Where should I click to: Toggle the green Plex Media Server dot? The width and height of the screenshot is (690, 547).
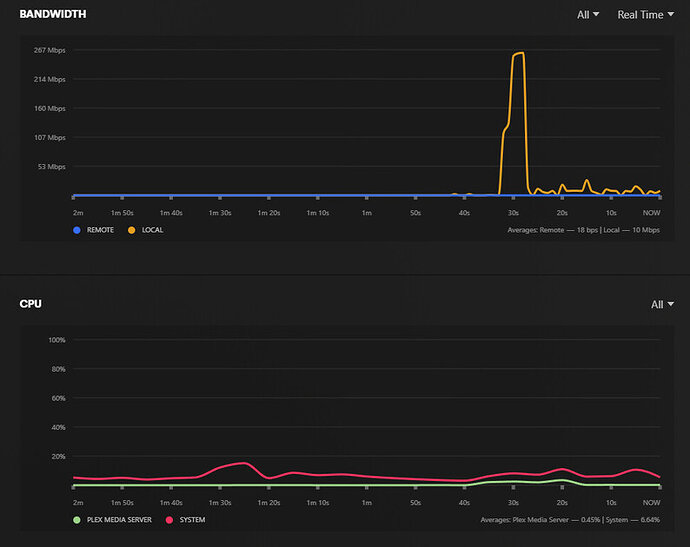(x=77, y=520)
